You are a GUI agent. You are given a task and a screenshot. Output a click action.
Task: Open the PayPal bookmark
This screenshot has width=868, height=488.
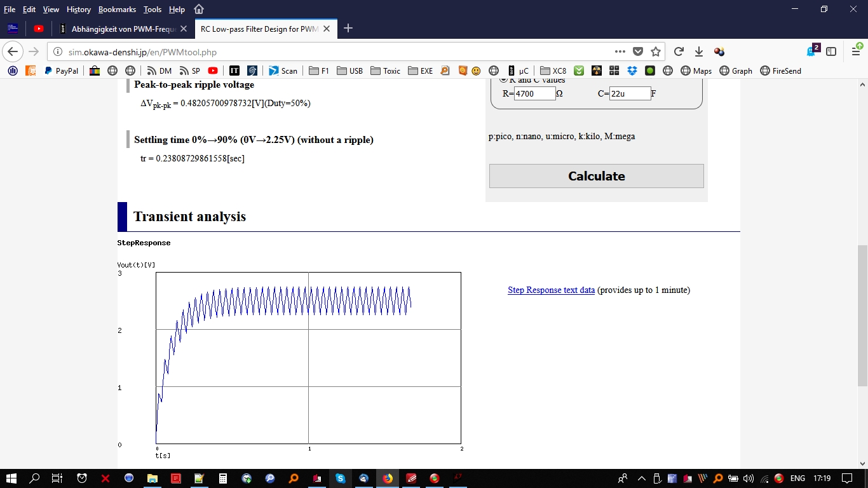pyautogui.click(x=61, y=71)
